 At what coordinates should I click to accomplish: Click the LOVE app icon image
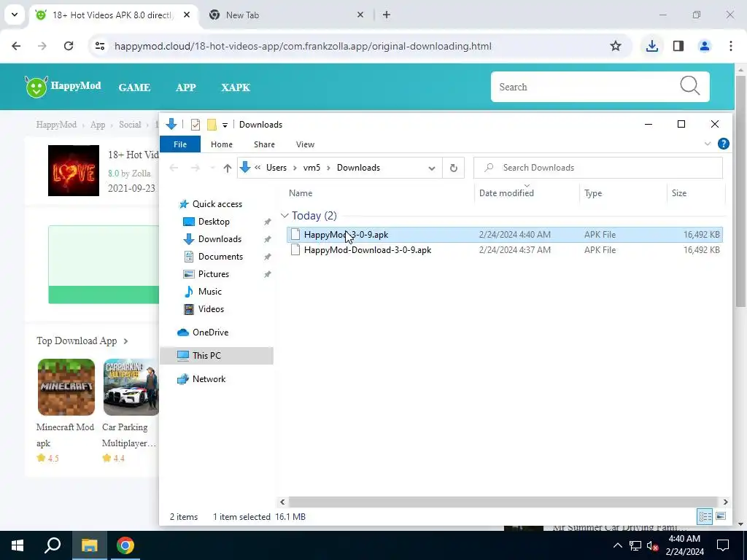[74, 171]
